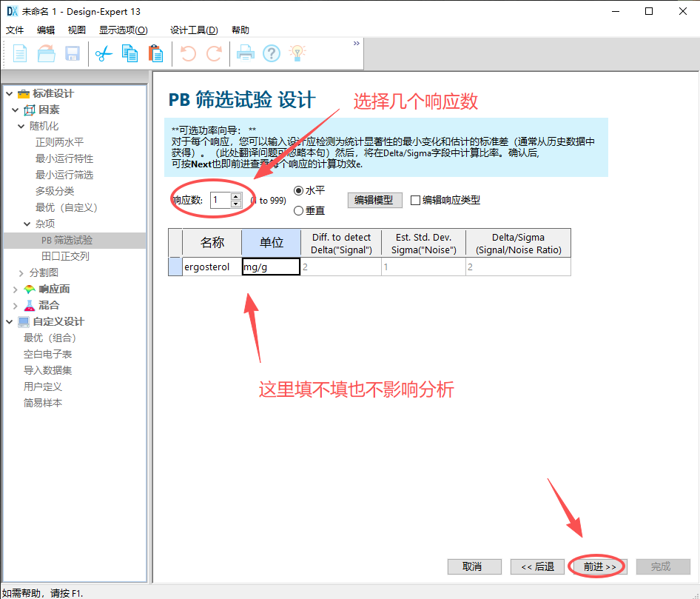
Task: Create a new design document
Action: (x=20, y=53)
